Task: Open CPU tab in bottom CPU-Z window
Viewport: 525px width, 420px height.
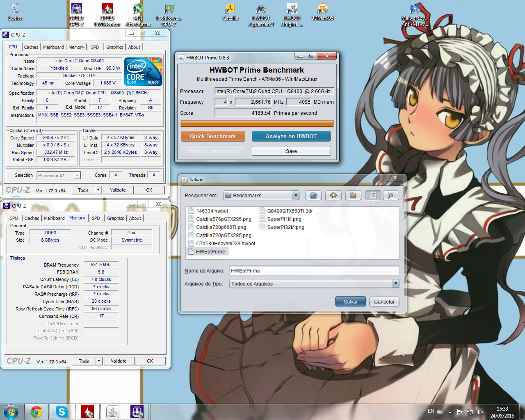Action: [x=14, y=218]
